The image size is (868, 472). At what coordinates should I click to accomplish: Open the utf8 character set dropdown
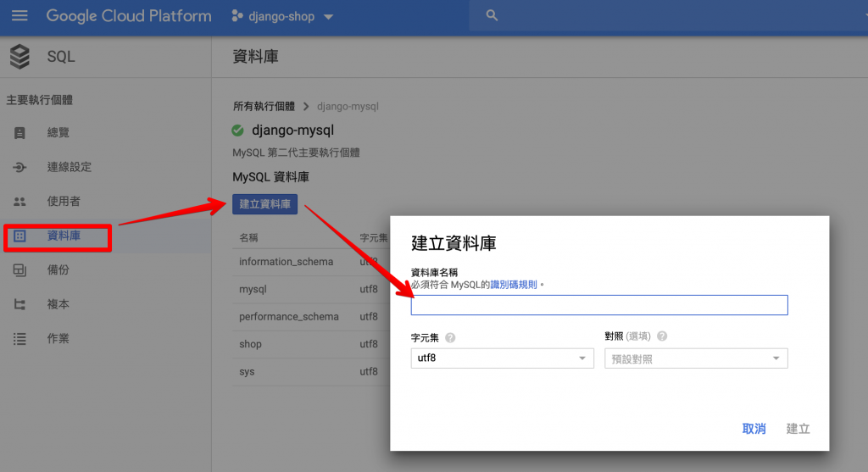click(502, 358)
